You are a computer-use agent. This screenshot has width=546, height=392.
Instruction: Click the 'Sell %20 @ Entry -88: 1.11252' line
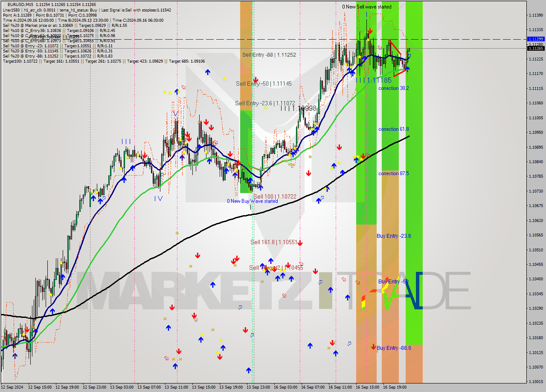(58, 56)
